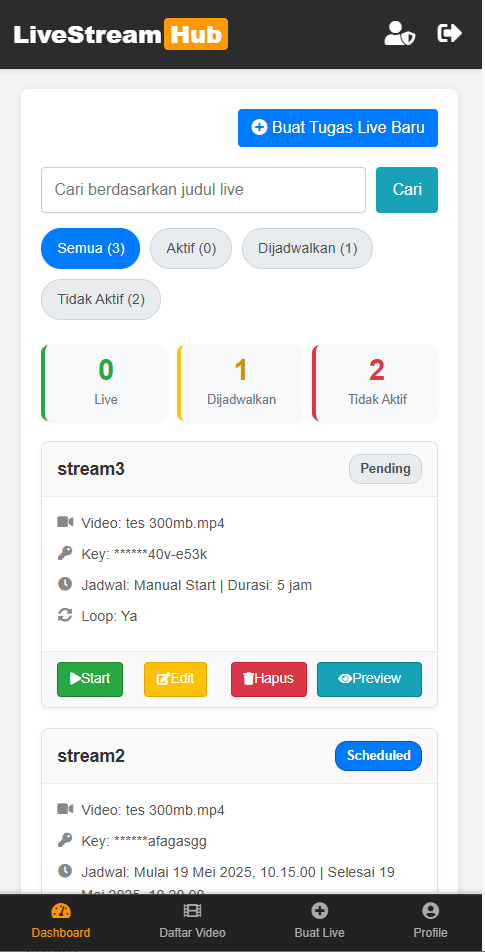Delete stream3 with the Hapus button
485x952 pixels.
[x=269, y=679]
